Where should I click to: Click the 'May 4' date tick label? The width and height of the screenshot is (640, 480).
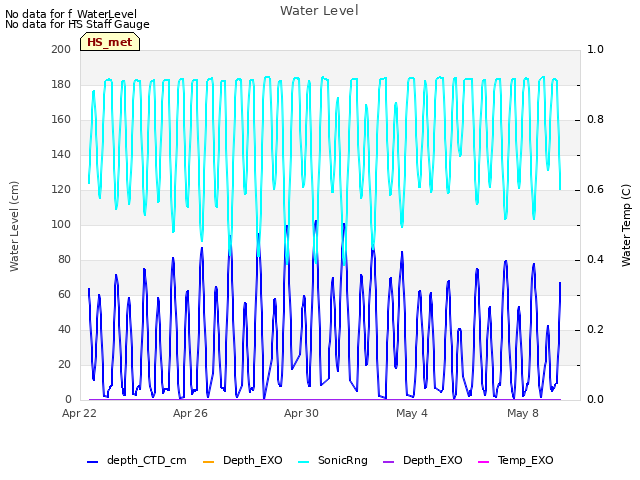(412, 413)
